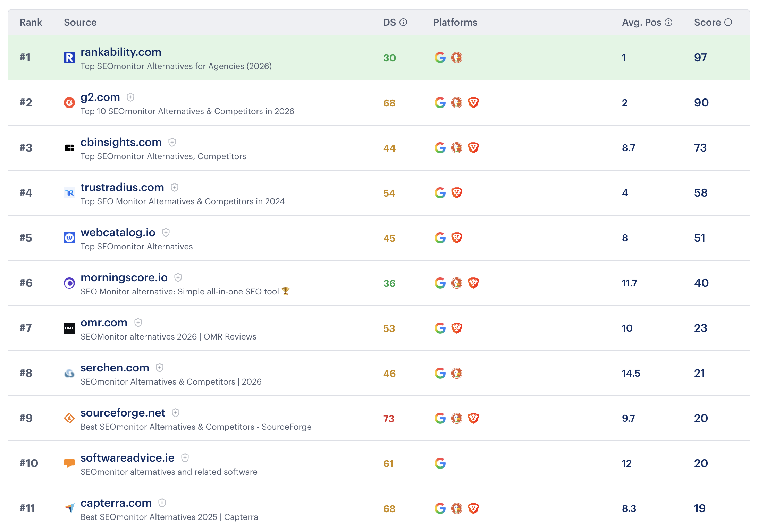
Task: Click the OMR logo next to omr.com
Action: [x=69, y=328]
